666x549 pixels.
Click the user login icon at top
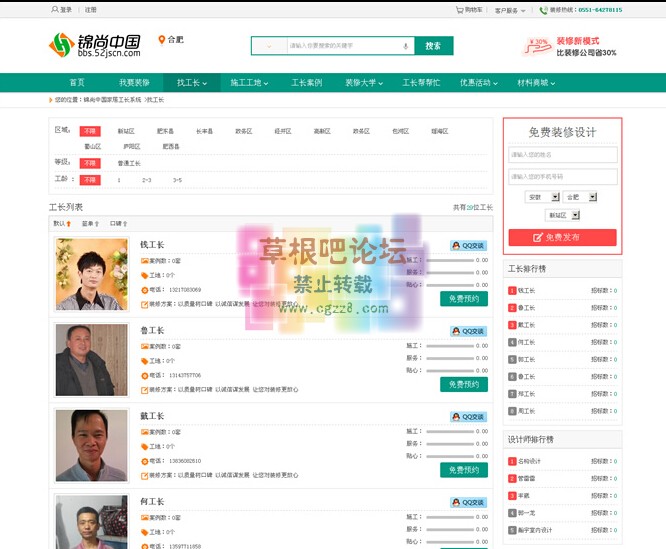click(x=55, y=9)
